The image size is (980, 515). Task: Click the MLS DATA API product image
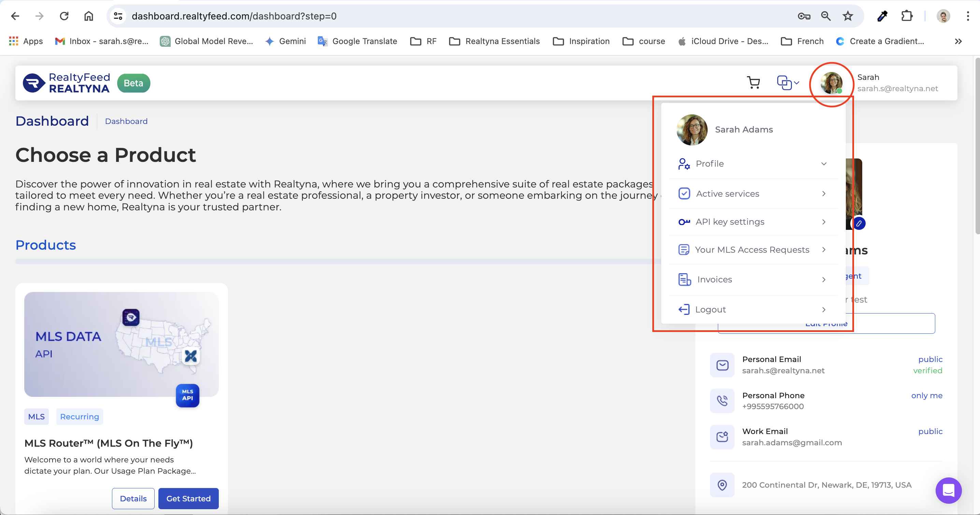tap(122, 345)
